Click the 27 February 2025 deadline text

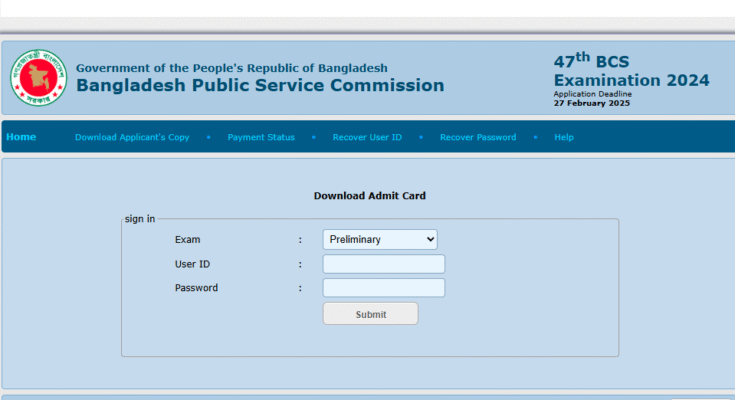592,103
